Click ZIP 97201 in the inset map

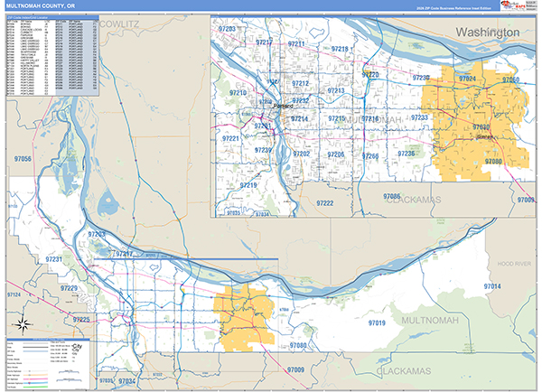point(263,126)
